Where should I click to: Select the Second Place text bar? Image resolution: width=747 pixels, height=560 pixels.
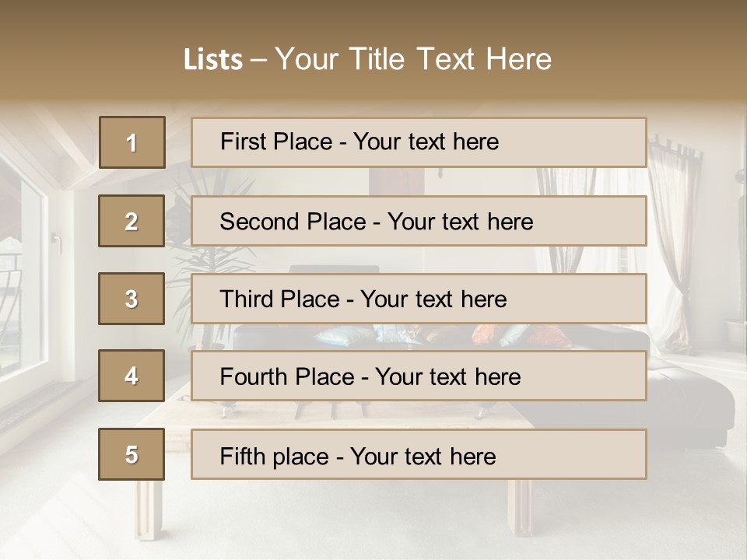(419, 221)
